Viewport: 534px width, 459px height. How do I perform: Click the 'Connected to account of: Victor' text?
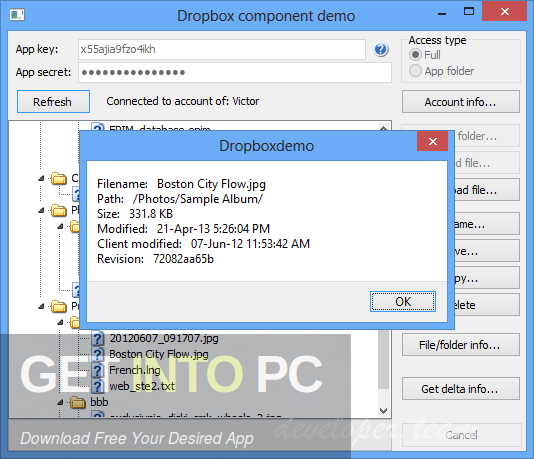(183, 101)
